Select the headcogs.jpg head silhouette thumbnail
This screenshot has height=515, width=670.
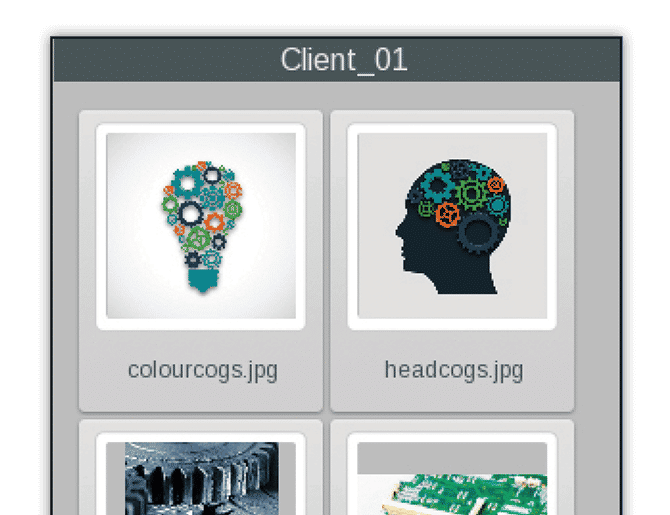click(452, 226)
